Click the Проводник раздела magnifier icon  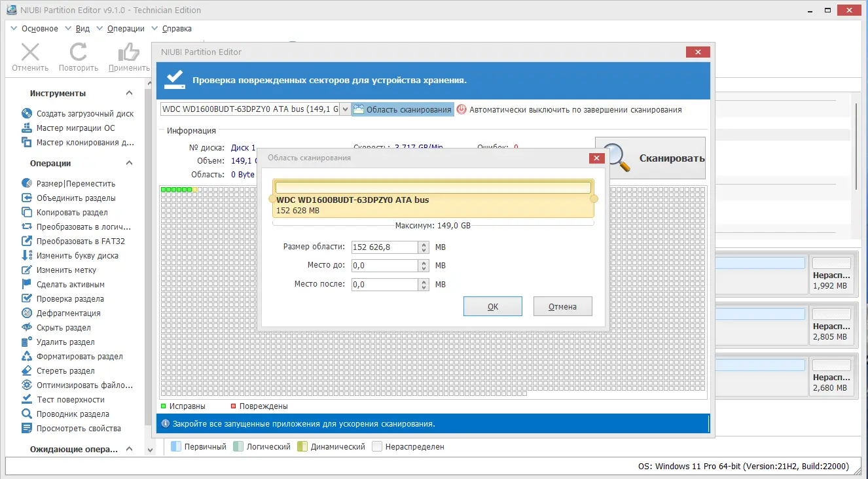(27, 414)
